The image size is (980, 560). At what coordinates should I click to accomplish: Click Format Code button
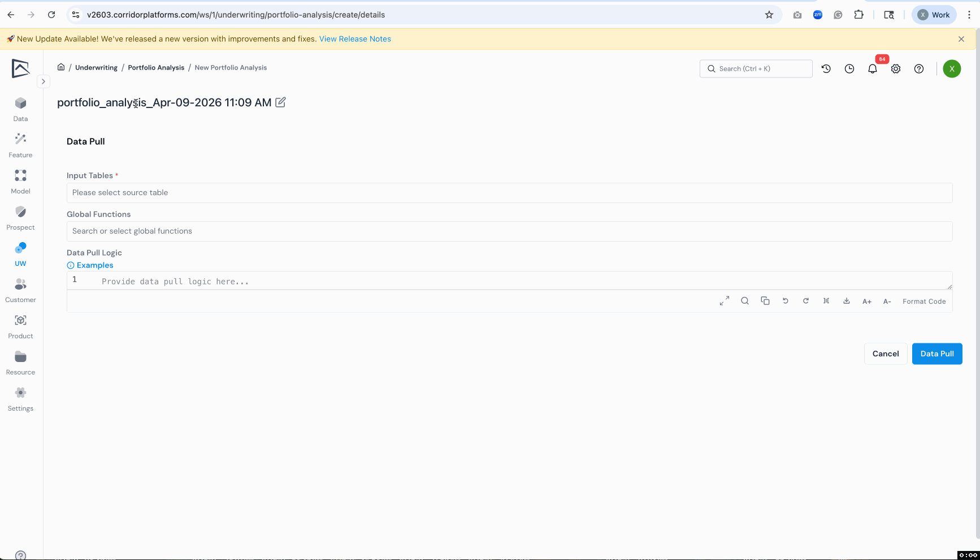pos(924,301)
